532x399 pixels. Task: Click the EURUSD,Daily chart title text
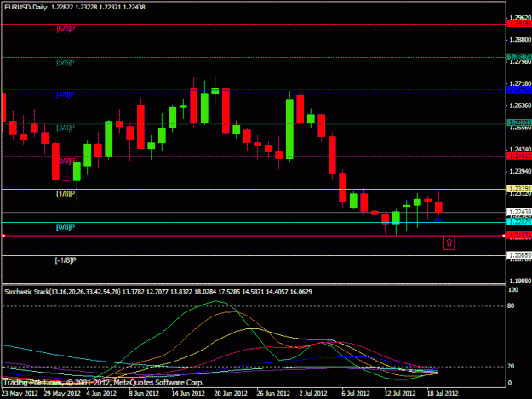(x=26, y=7)
